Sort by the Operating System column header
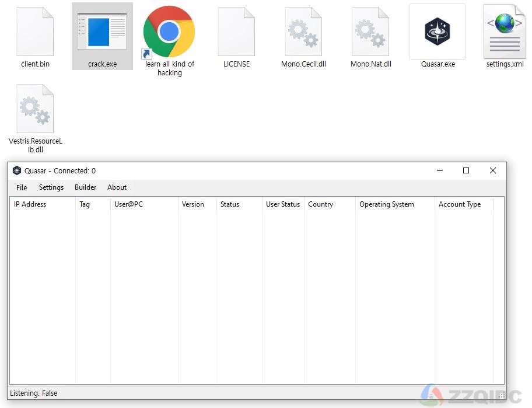The image size is (532, 408). (395, 204)
